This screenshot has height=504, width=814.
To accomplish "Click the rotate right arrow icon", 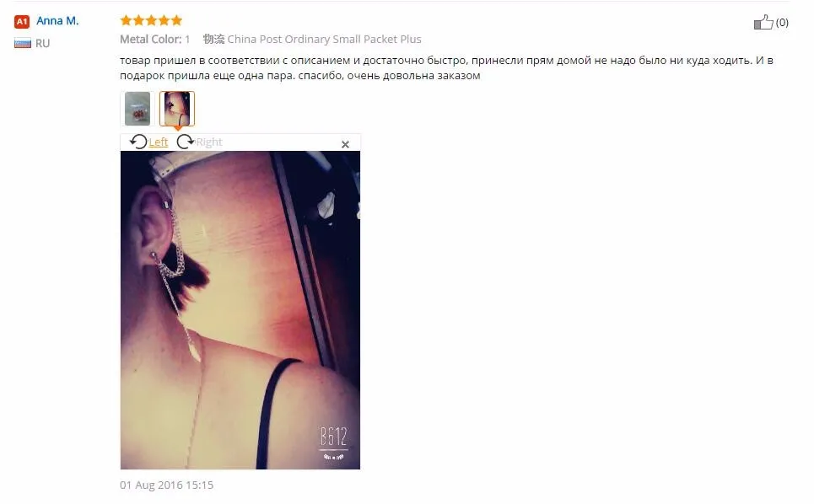I will pyautogui.click(x=186, y=142).
